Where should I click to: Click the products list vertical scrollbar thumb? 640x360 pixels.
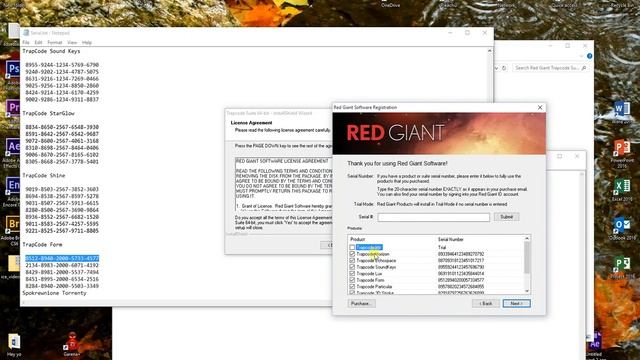click(527, 258)
